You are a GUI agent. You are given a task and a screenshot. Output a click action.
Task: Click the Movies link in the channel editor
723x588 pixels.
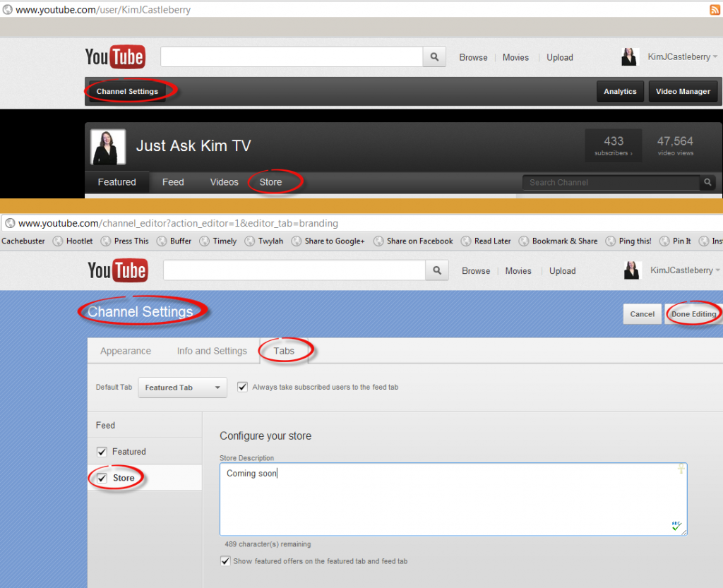pos(518,271)
